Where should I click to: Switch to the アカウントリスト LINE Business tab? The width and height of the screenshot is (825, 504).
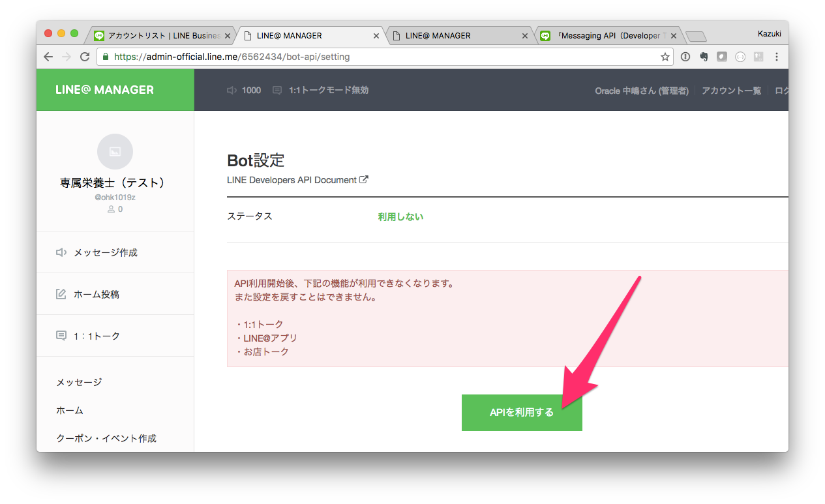tap(163, 35)
